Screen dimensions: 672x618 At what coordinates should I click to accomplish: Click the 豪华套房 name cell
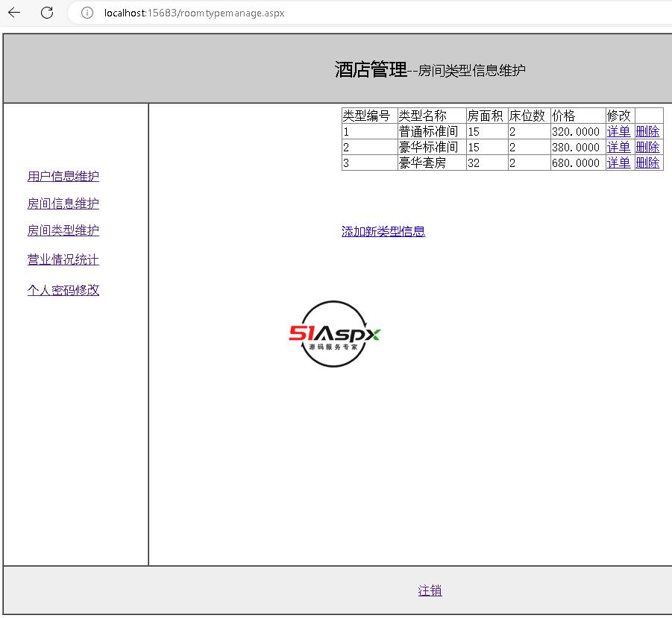423,163
